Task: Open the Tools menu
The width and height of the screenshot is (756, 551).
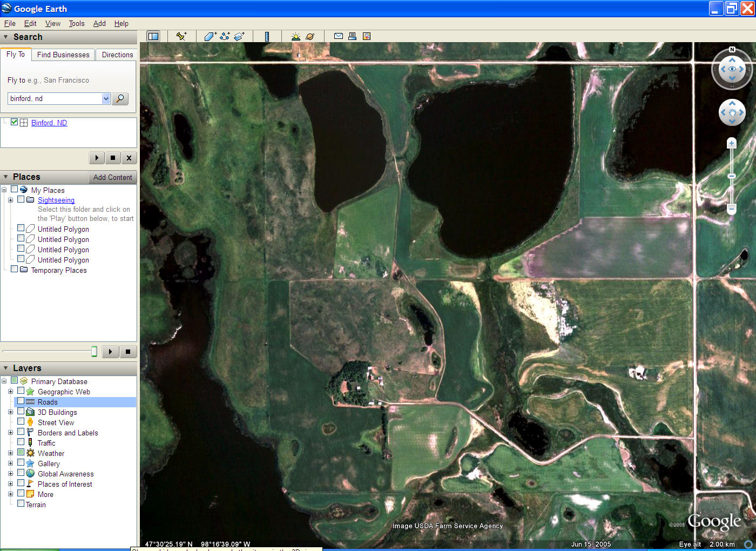Action: (x=77, y=23)
